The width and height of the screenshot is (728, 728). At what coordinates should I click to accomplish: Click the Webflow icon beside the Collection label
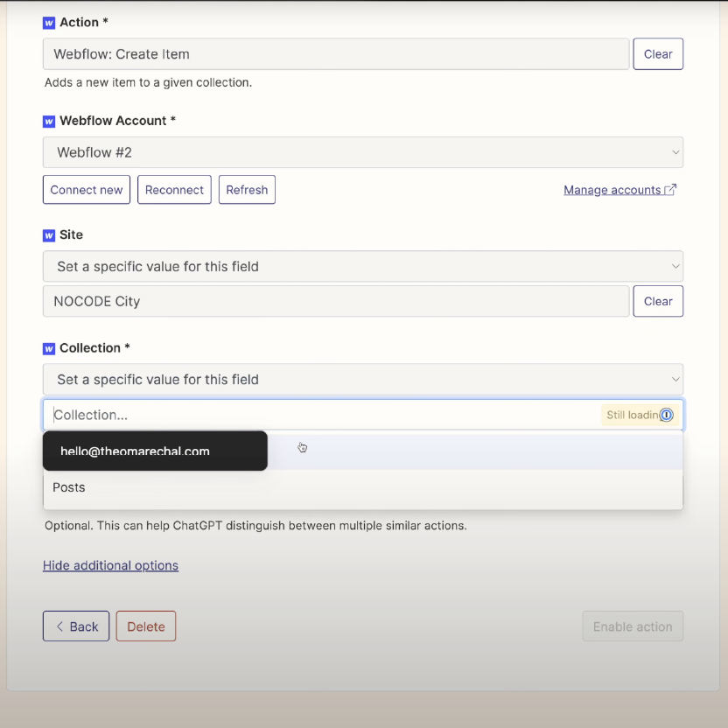49,348
